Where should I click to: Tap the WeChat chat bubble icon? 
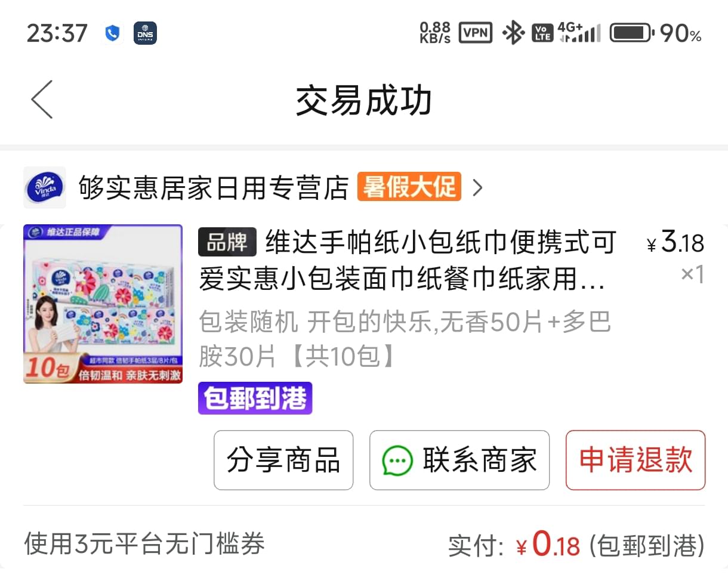[x=397, y=460]
